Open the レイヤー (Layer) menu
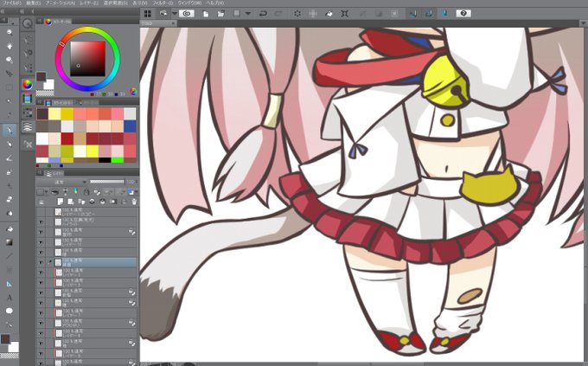This screenshot has width=588, height=366. 89,3
